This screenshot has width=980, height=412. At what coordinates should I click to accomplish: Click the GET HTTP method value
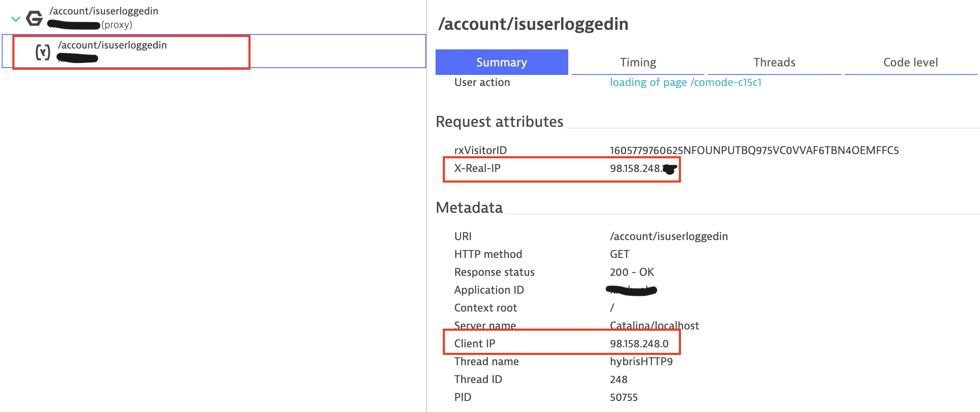(619, 254)
